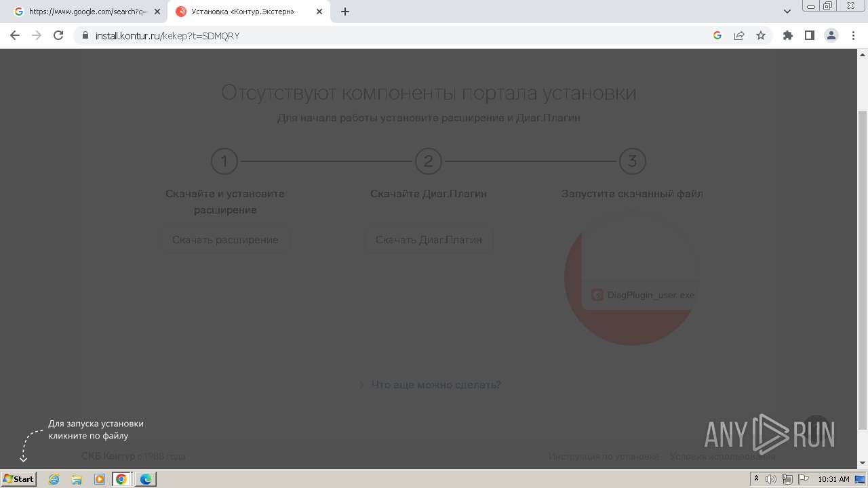
Task: Open Chrome from the taskbar
Action: coord(121,479)
